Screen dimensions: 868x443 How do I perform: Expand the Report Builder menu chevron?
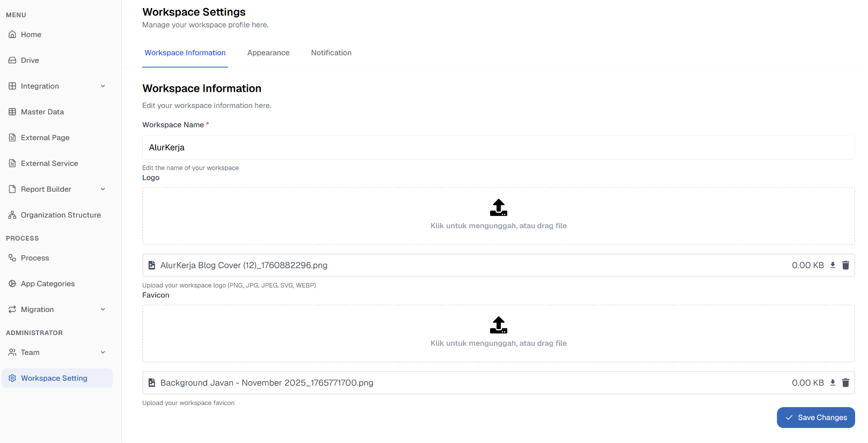point(103,189)
